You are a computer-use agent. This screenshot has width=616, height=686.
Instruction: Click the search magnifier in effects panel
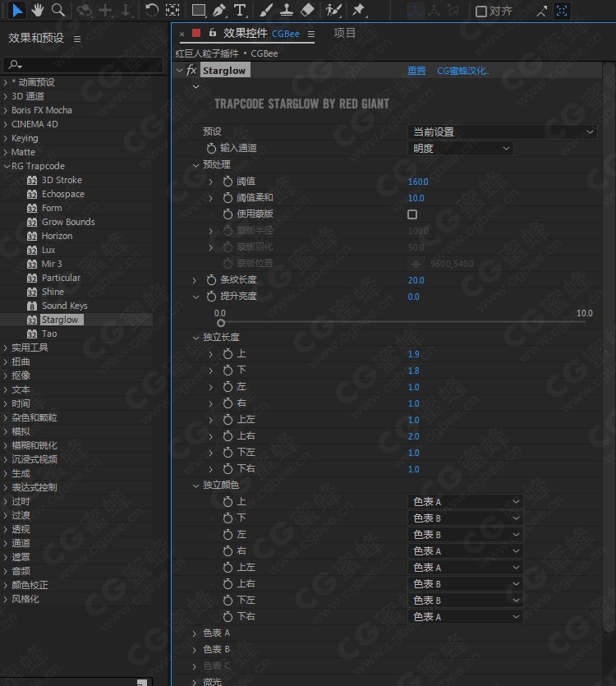click(x=15, y=65)
